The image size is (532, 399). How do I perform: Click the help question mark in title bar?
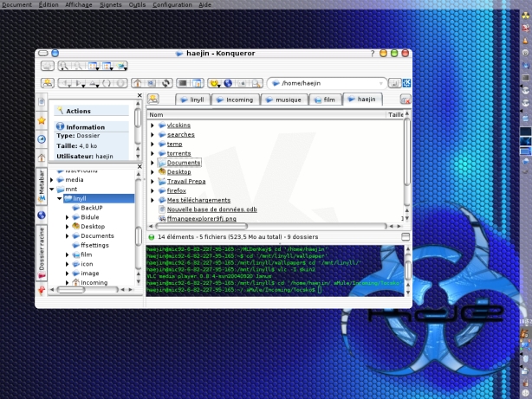pyautogui.click(x=373, y=53)
